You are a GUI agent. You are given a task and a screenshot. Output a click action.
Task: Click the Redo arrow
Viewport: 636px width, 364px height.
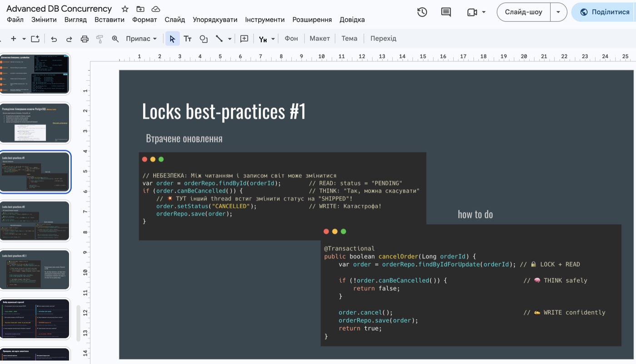pos(69,39)
